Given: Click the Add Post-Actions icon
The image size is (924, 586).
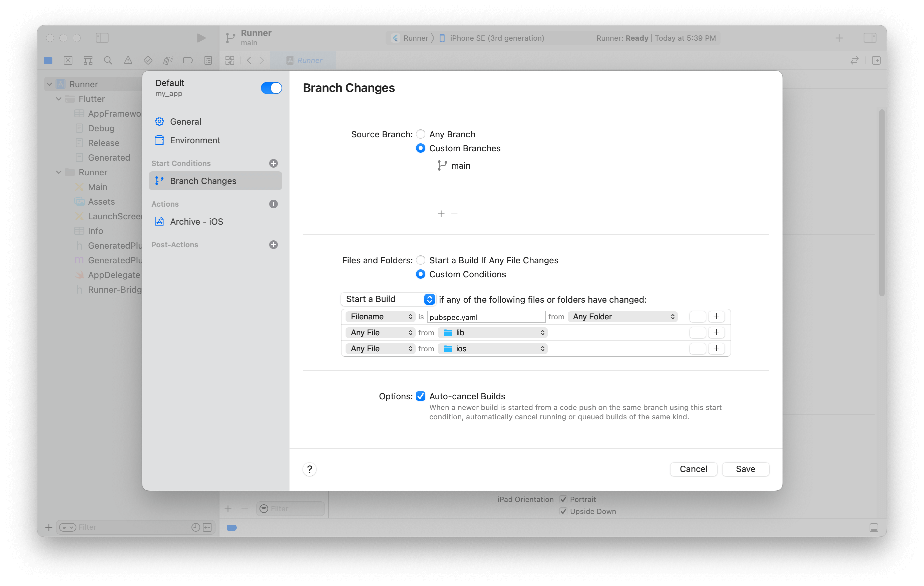Looking at the screenshot, I should (x=275, y=244).
